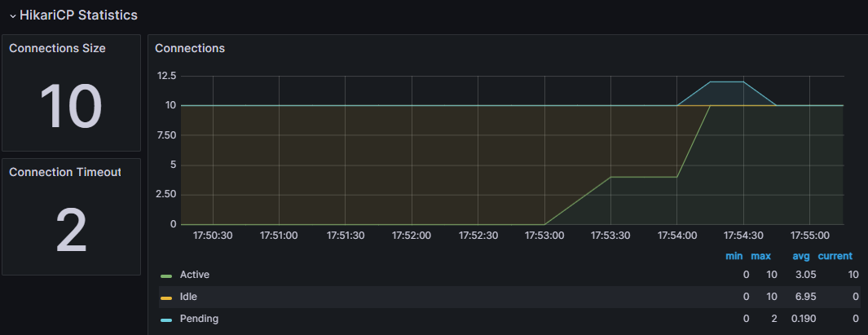The height and width of the screenshot is (335, 868).
Task: Open the Connections graph panel title
Action: coord(190,48)
